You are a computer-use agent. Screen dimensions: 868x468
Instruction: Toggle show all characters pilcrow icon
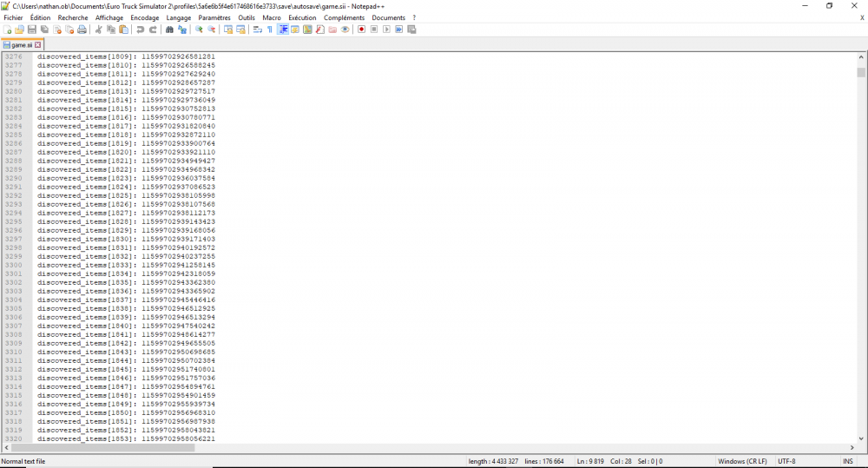(x=269, y=30)
